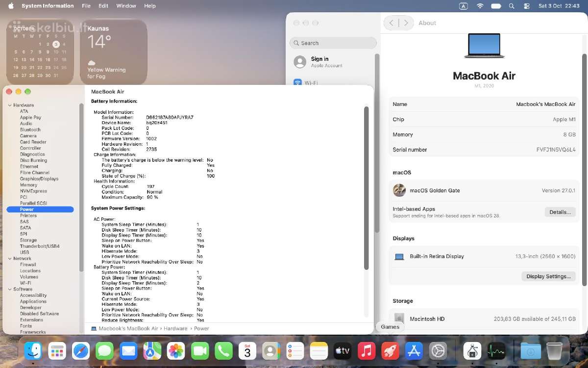This screenshot has height=368, width=588.
Task: Select Disabled Software under Software
Action: point(39,314)
